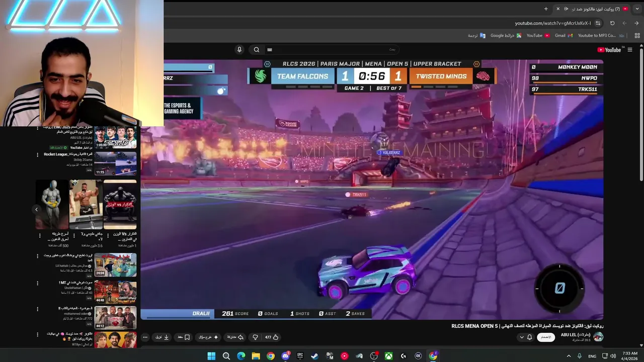Share the video via Share button
This screenshot has width=644, height=362.
tap(235, 337)
